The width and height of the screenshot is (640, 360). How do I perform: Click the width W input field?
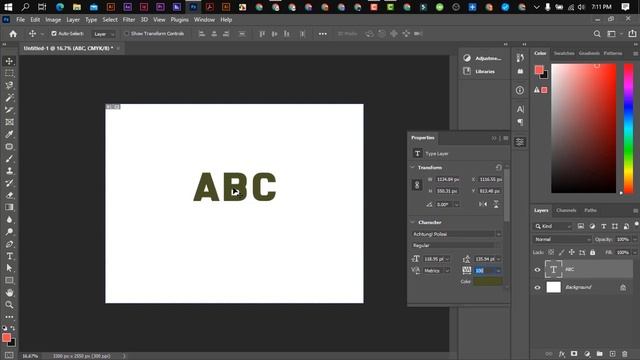pos(448,180)
